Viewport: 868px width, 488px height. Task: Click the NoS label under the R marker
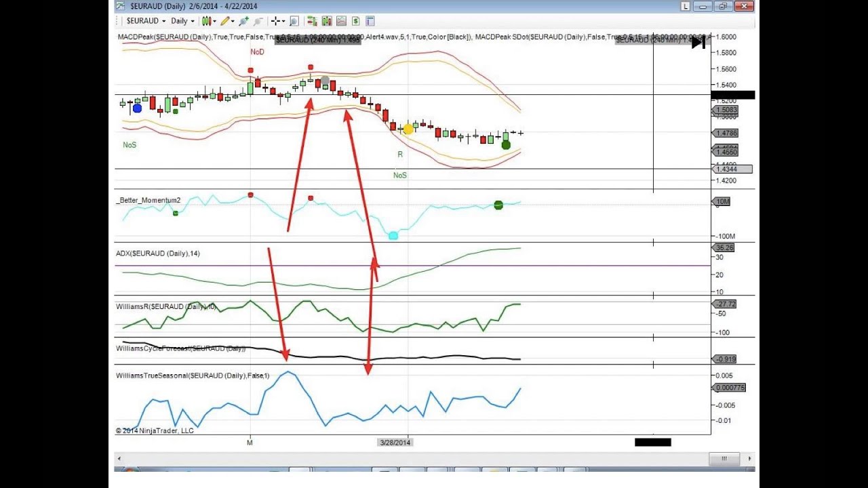pos(400,176)
